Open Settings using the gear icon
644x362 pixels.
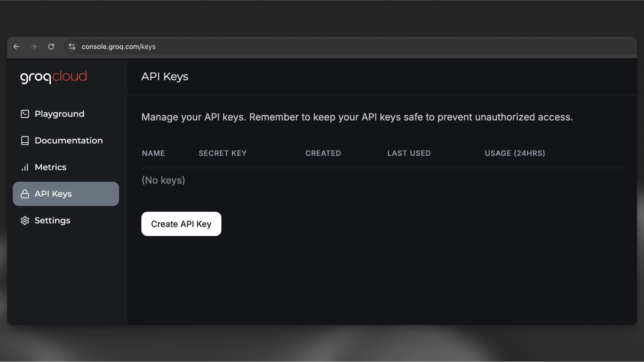point(25,220)
